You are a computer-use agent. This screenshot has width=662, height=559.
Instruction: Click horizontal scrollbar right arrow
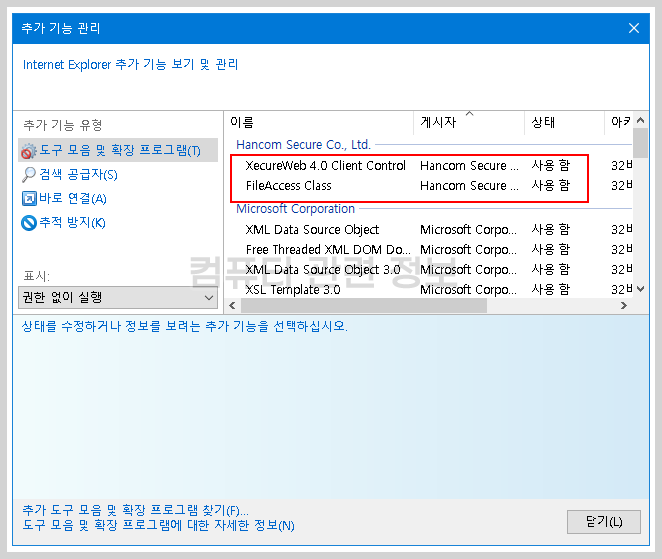tap(624, 305)
